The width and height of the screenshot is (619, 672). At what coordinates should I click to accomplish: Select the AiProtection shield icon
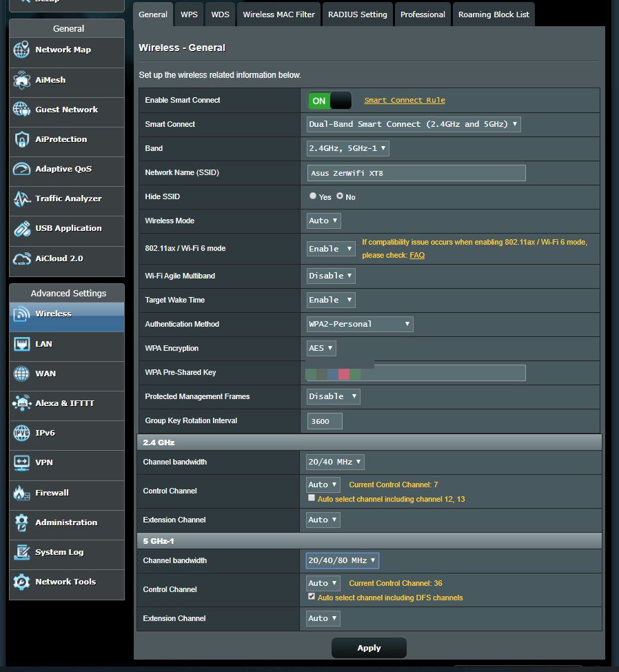pyautogui.click(x=21, y=139)
